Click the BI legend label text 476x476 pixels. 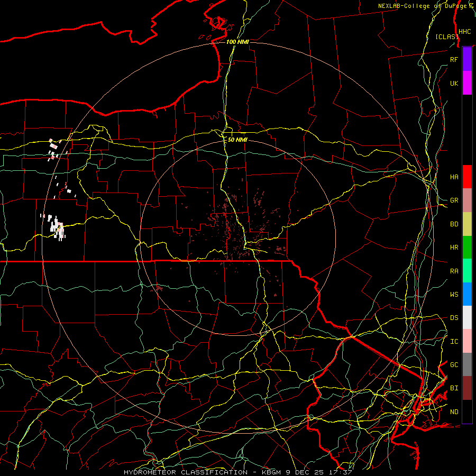pos(454,388)
